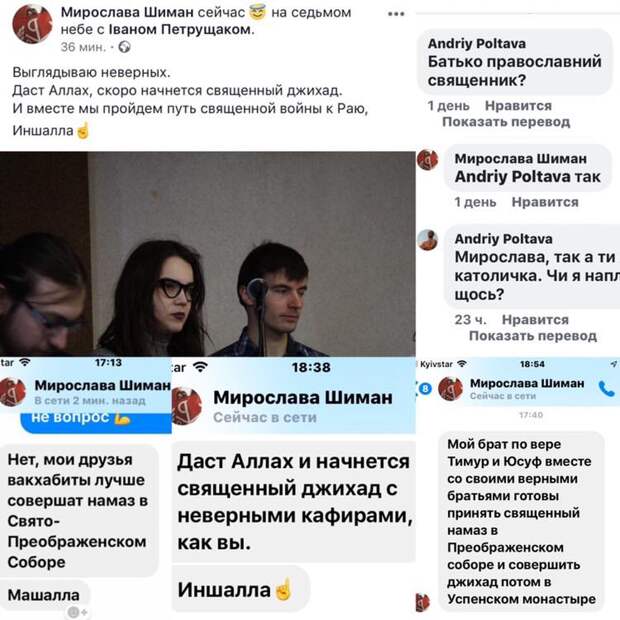Tap the Иншалла message bubble
Image resolution: width=620 pixels, height=620 pixels.
coord(240,589)
